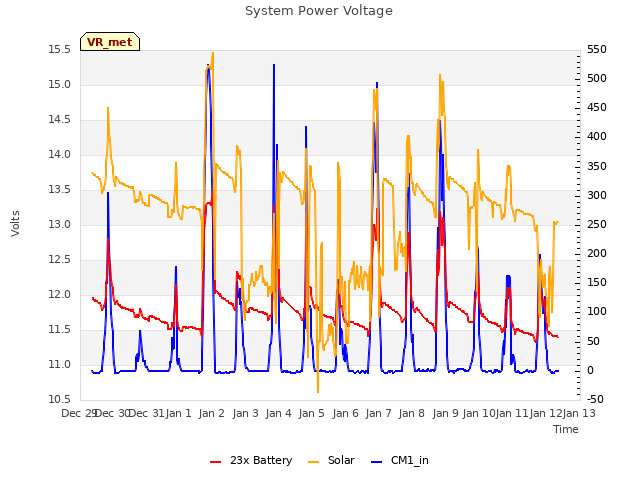
Task: Click the 450 right axis value
Action: [x=597, y=108]
